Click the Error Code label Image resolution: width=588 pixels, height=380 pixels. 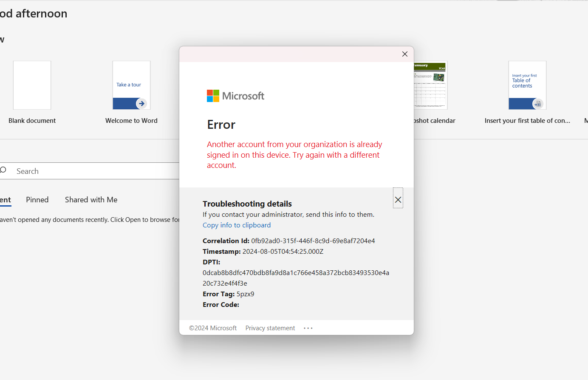point(221,305)
